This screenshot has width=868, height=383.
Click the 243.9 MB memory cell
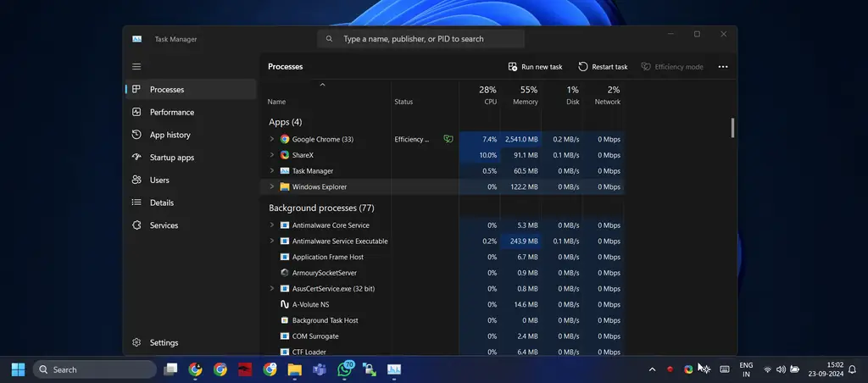tap(521, 241)
